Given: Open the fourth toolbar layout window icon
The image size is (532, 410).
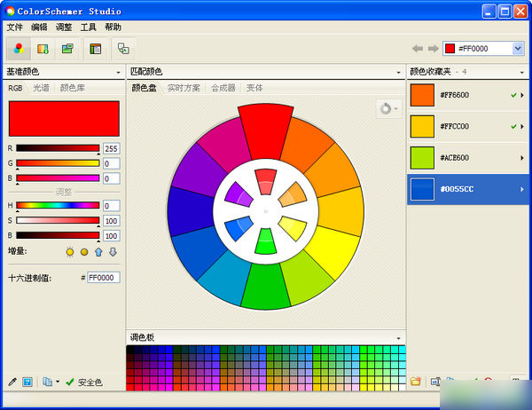Looking at the screenshot, I should pos(96,49).
